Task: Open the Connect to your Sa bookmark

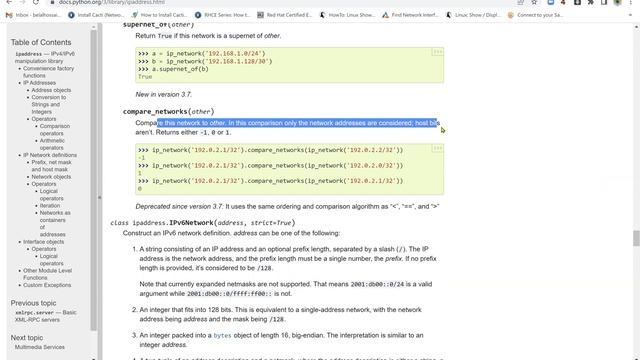Action: 536,15
